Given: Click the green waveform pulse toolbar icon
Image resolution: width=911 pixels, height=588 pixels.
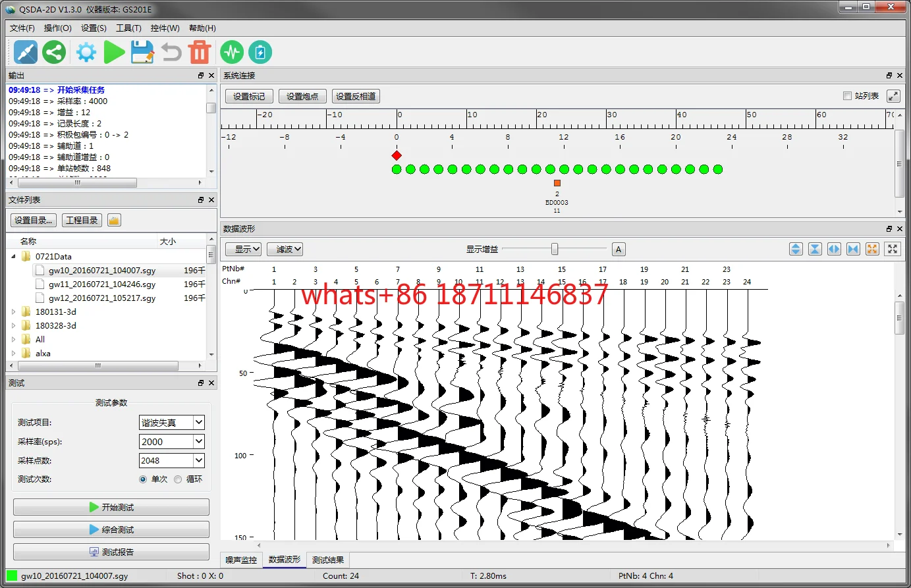Looking at the screenshot, I should (232, 52).
